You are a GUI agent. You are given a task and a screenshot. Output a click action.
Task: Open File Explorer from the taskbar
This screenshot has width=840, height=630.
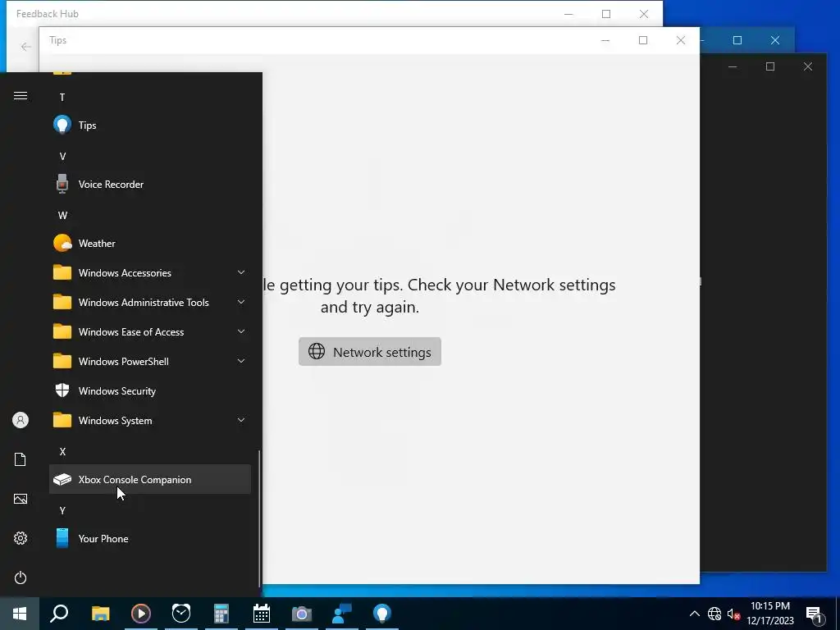(100, 614)
